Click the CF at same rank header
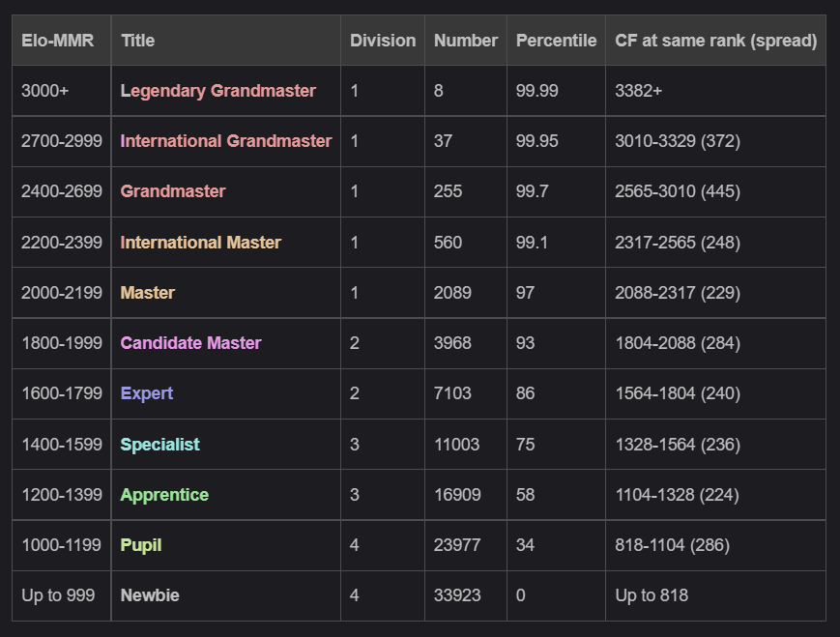840x637 pixels. click(715, 41)
